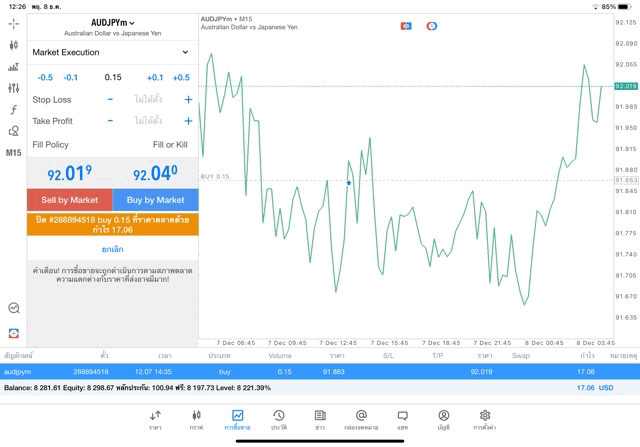The height and width of the screenshot is (447, 640).
Task: Open the history tab with clock icon
Action: tap(279, 420)
